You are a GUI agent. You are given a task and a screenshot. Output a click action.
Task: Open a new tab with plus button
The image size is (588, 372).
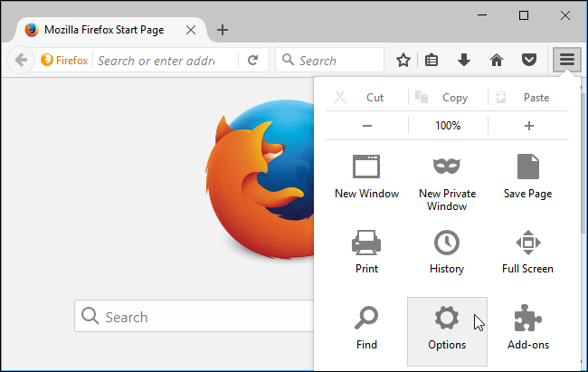(x=223, y=29)
